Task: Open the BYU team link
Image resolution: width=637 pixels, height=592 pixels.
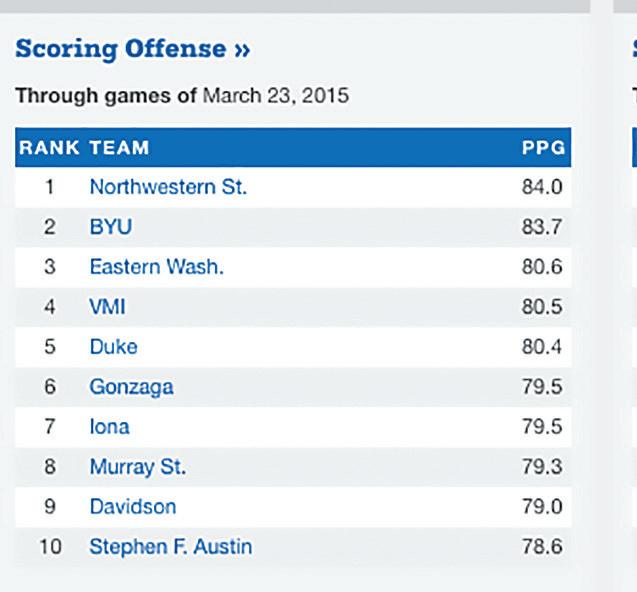Action: point(111,227)
